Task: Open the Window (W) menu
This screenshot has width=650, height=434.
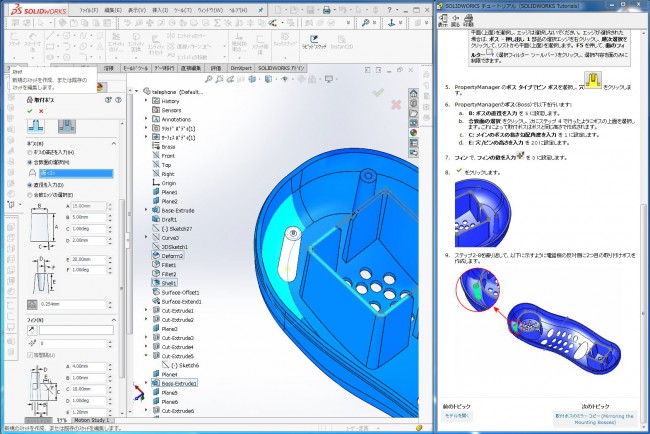Action: pyautogui.click(x=210, y=10)
